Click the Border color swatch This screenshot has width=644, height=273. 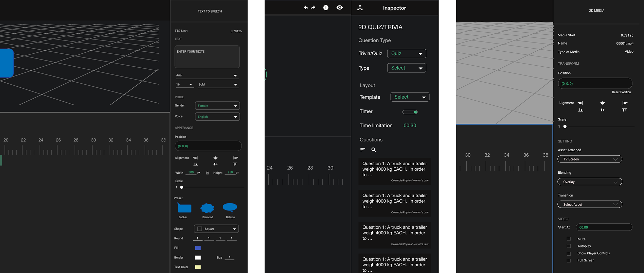[x=198, y=258]
